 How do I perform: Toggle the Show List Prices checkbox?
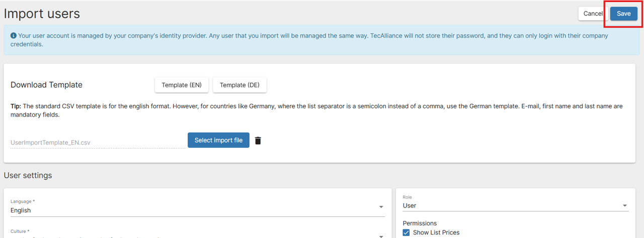point(407,232)
